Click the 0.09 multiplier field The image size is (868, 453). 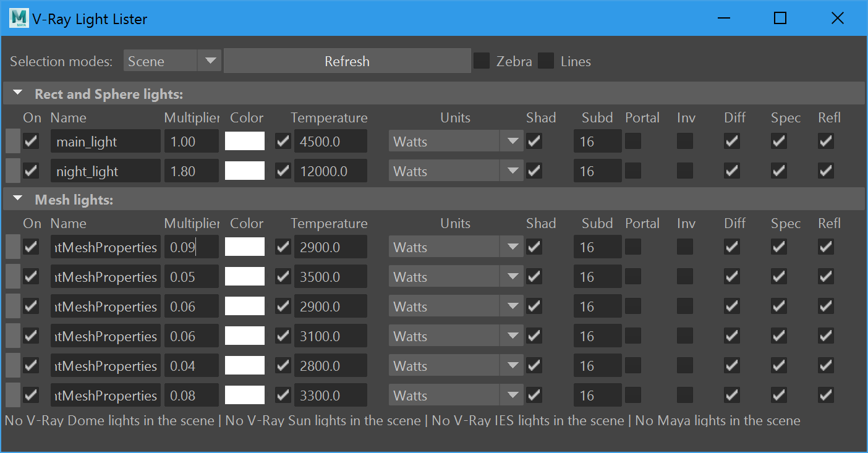click(191, 247)
